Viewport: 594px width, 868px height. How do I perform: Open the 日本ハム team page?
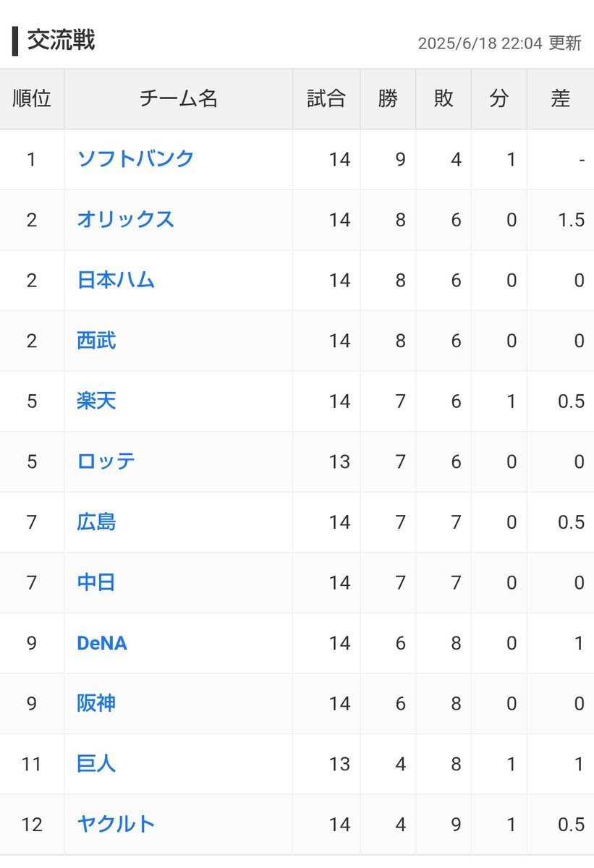116,281
